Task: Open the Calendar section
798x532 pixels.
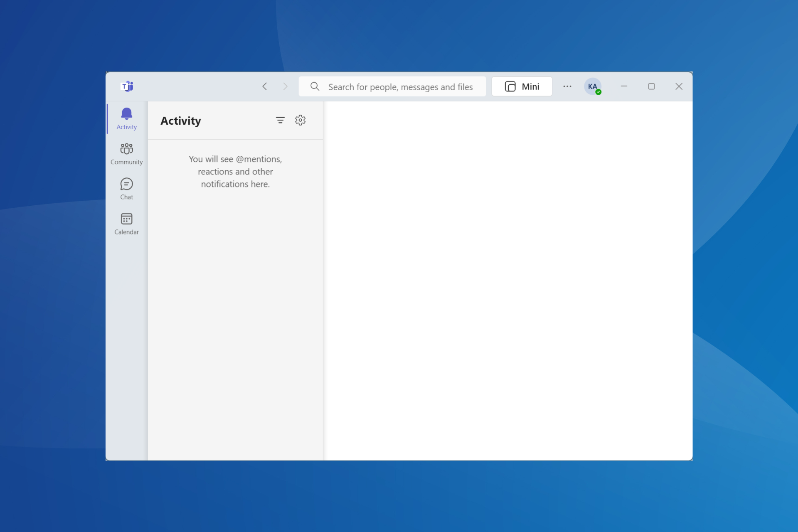Action: tap(126, 224)
